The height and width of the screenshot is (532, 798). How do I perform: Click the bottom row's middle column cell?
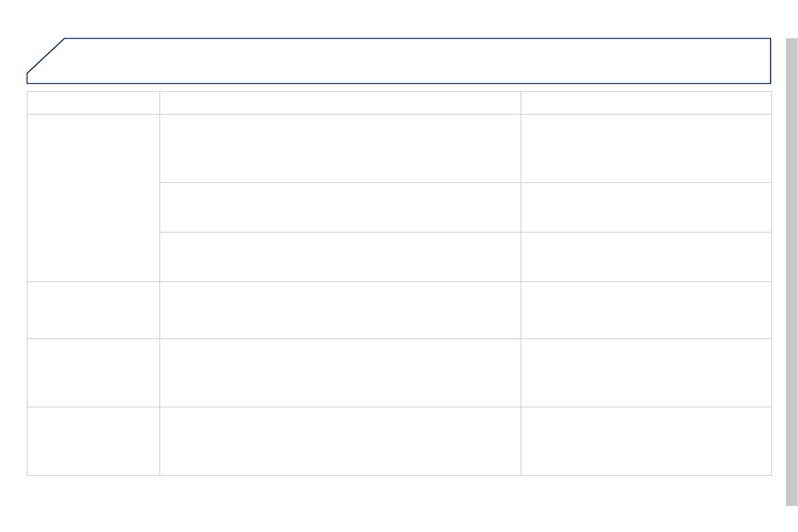[x=340, y=441]
